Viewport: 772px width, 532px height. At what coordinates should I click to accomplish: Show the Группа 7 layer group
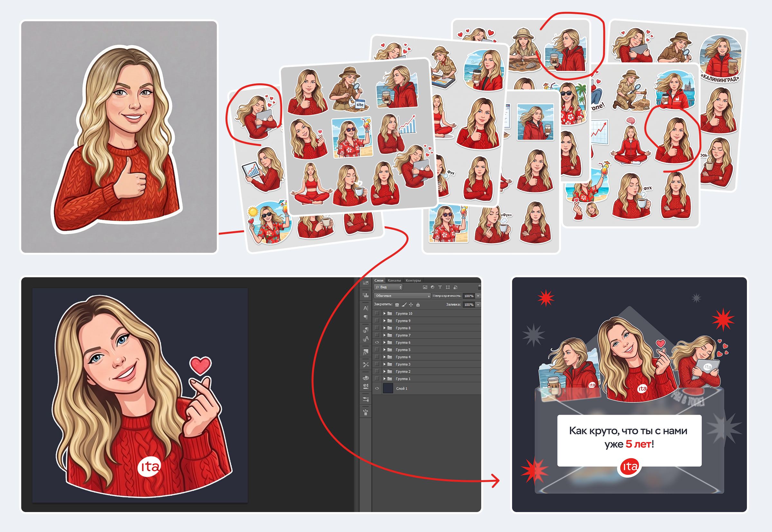377,335
